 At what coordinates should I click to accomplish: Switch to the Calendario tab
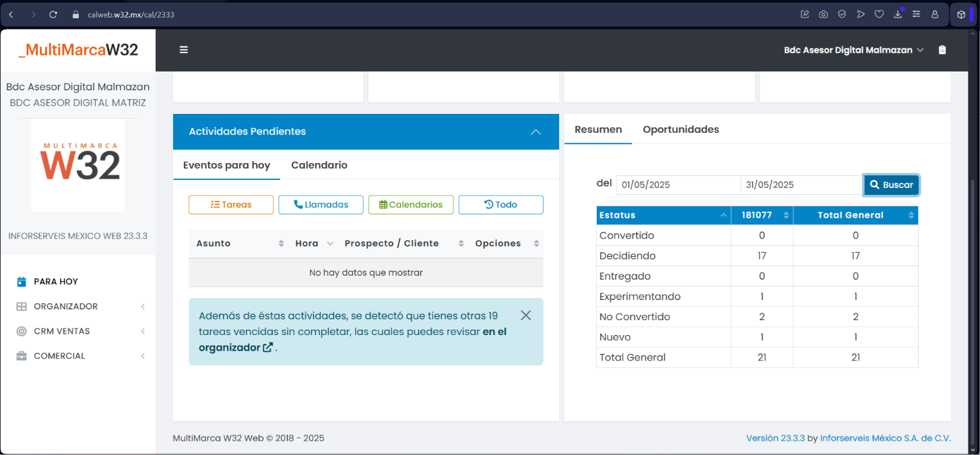tap(319, 165)
